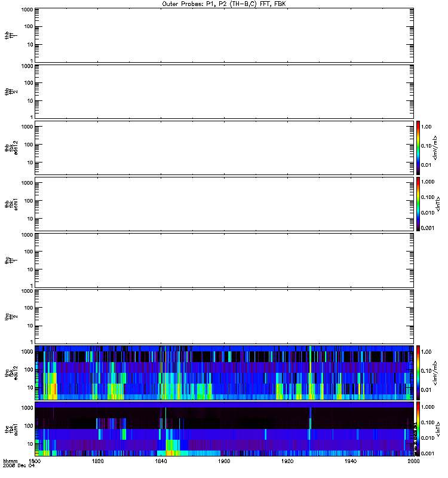This screenshot has width=448, height=478.
Task: Click the 1940 time axis label
Action: point(351,461)
